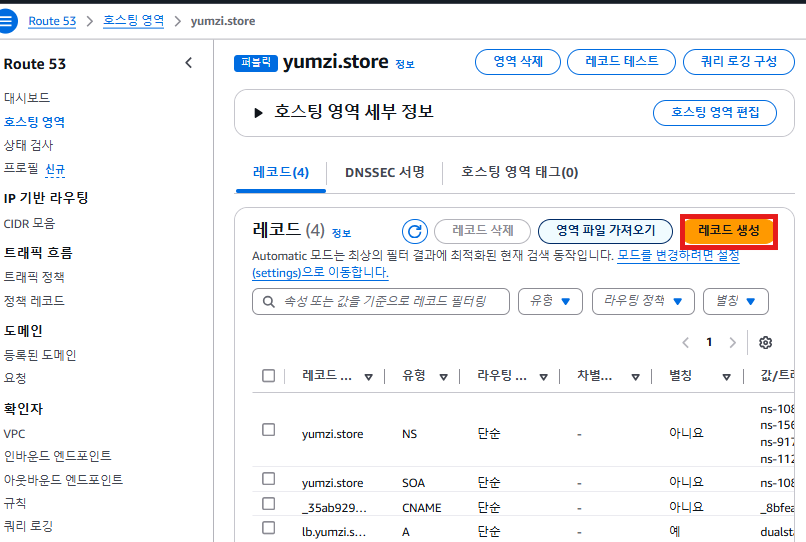The image size is (806, 542).
Task: Sort by 레코드 이름 column arrow
Action: coord(369,377)
